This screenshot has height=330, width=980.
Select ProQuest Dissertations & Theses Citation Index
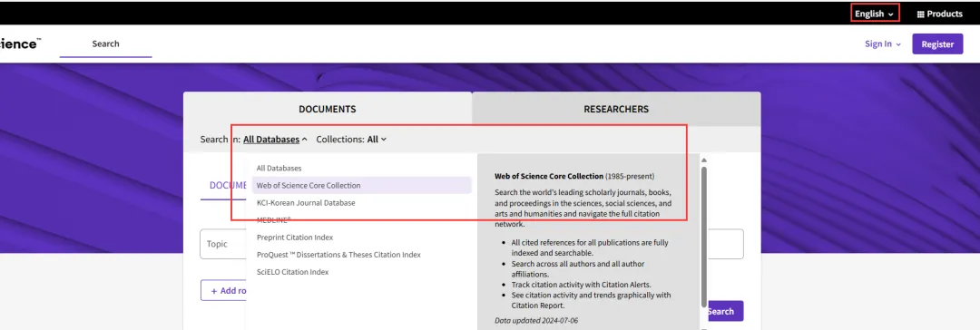[x=361, y=255]
